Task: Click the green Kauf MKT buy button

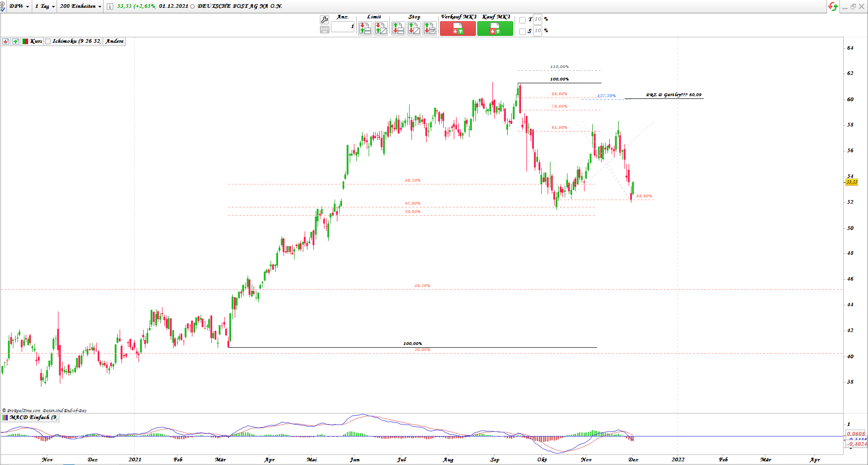Action: pyautogui.click(x=495, y=29)
